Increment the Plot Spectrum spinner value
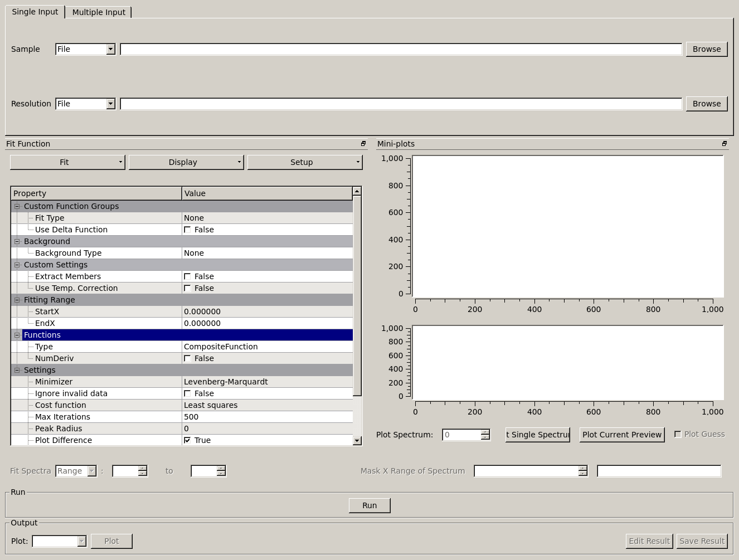This screenshot has height=560, width=739. (x=485, y=432)
